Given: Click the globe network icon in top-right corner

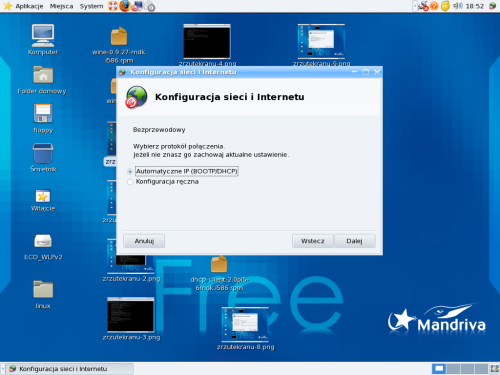Looking at the screenshot, I should pos(492,6).
